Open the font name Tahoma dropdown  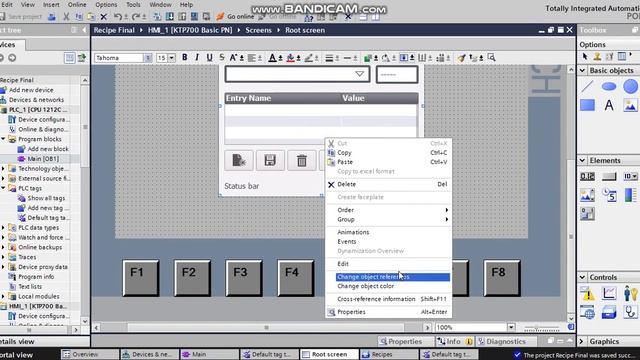point(147,58)
